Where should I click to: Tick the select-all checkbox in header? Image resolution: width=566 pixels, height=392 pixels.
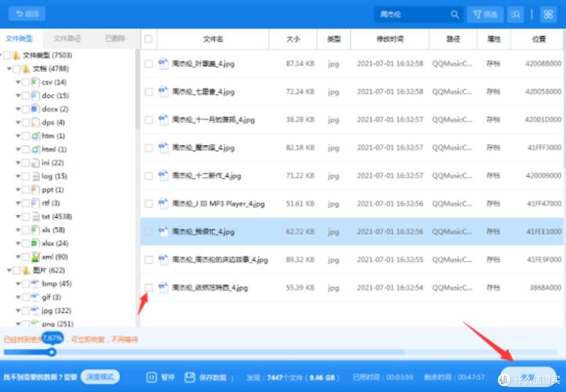click(x=148, y=39)
